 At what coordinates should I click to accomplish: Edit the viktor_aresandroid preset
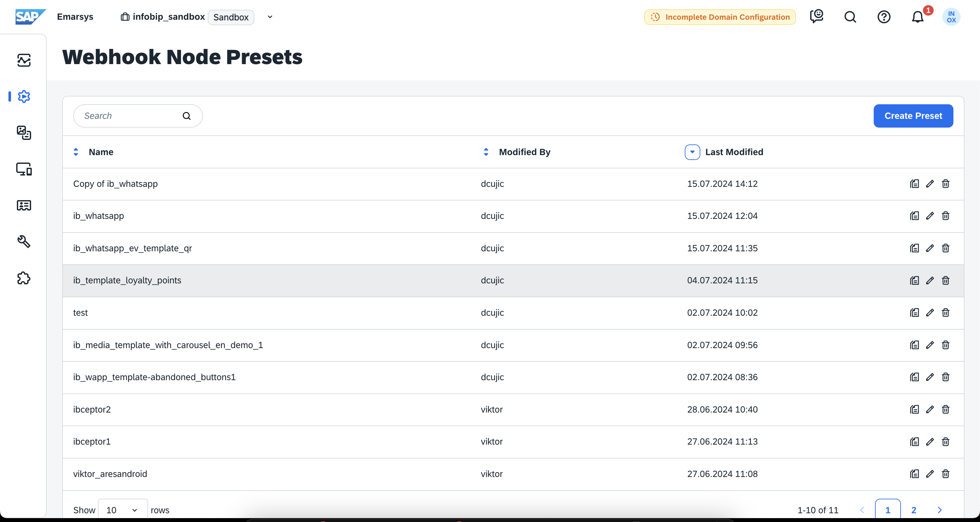click(930, 474)
